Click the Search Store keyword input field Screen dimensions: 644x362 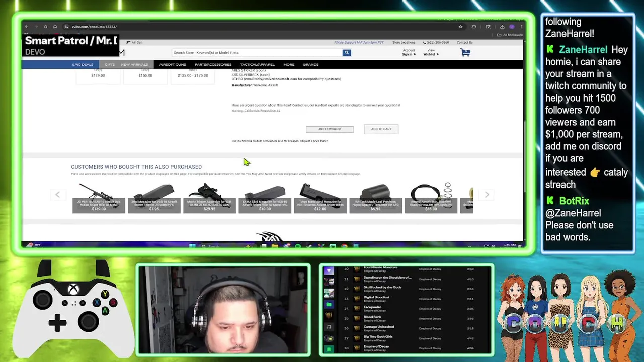[x=257, y=53]
